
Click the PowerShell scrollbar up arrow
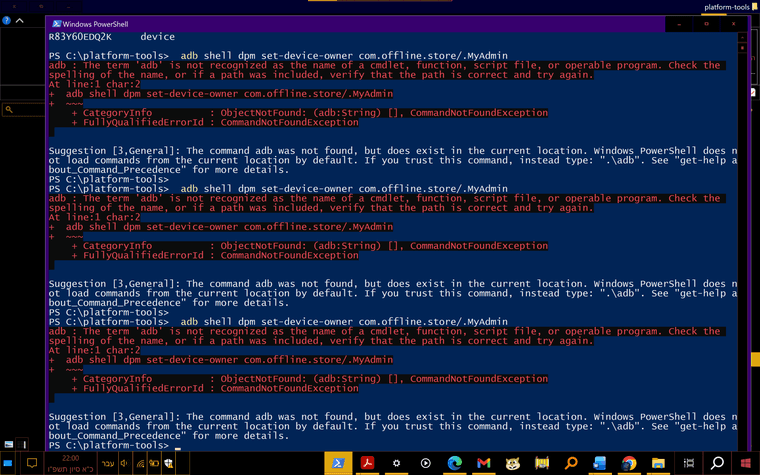742,37
